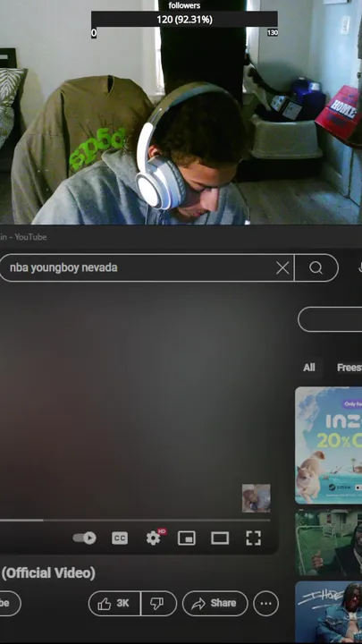Screen dimensions: 362x644
Task: Enter fullscreen mode
Action: [253, 538]
